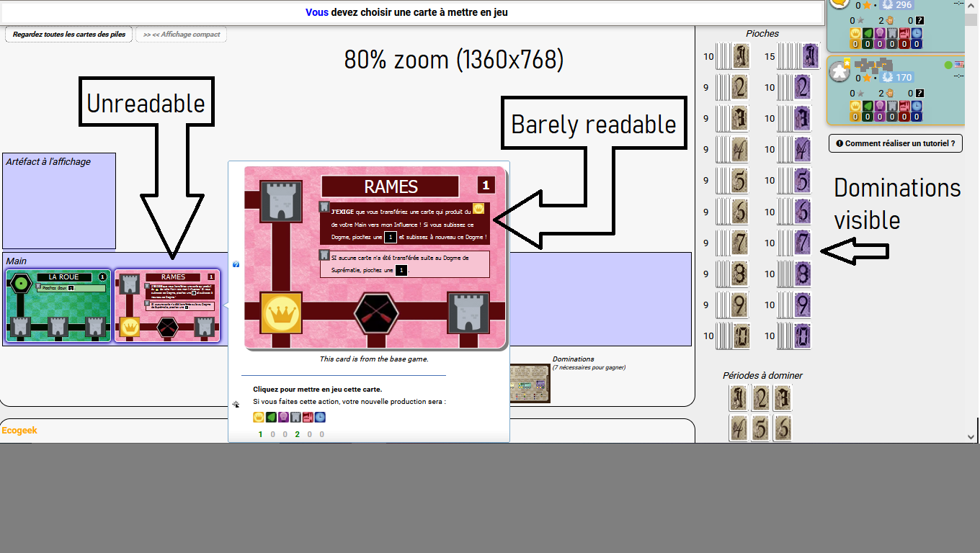
Task: Click crown icon in the 170-rated player's panel
Action: click(855, 106)
